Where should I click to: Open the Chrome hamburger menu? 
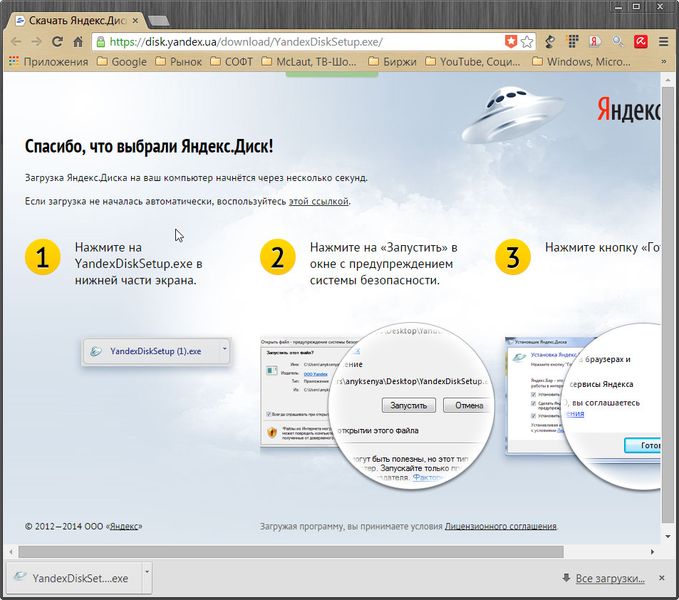tap(663, 42)
